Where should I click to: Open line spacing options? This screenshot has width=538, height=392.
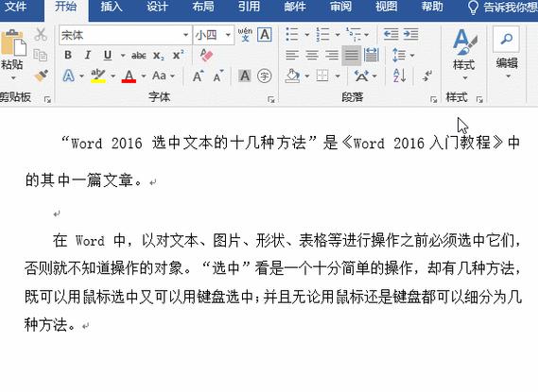403,55
